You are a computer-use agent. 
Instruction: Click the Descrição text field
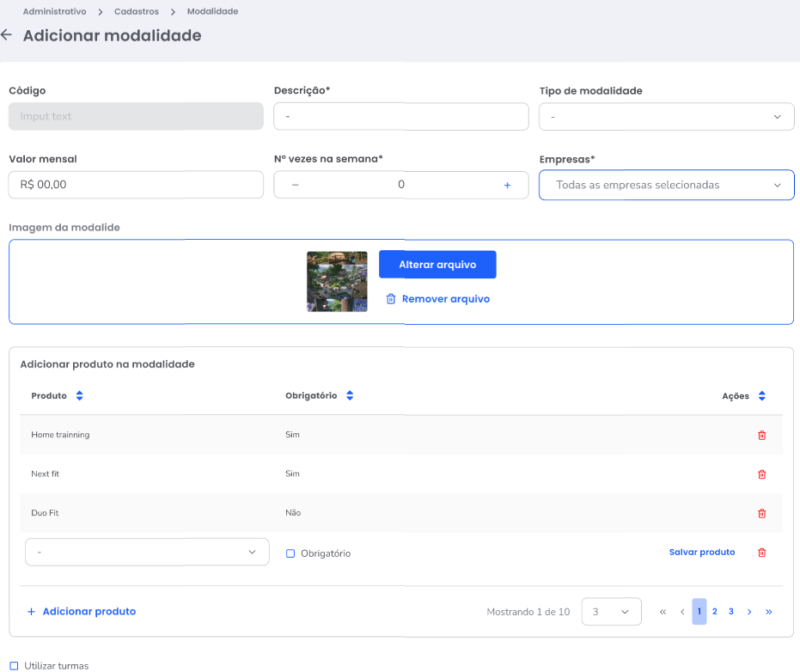[x=400, y=117]
